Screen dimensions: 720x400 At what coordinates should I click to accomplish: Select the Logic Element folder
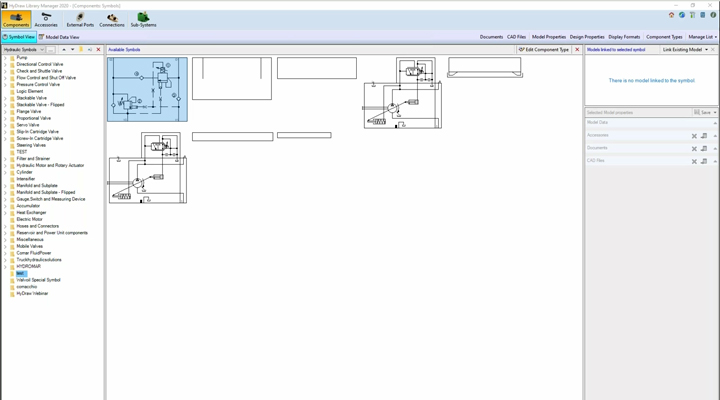[x=30, y=91]
